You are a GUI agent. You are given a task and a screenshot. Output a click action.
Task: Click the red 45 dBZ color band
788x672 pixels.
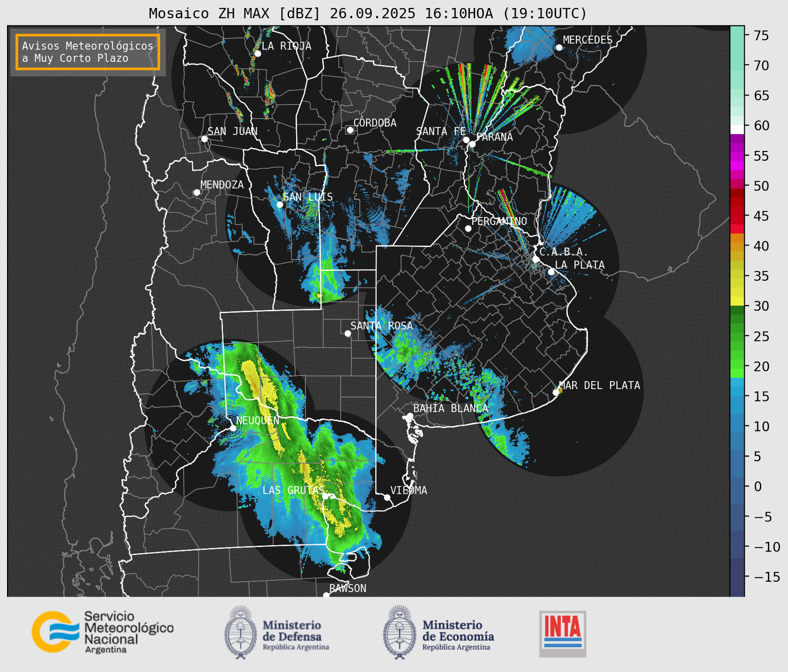[x=737, y=216]
